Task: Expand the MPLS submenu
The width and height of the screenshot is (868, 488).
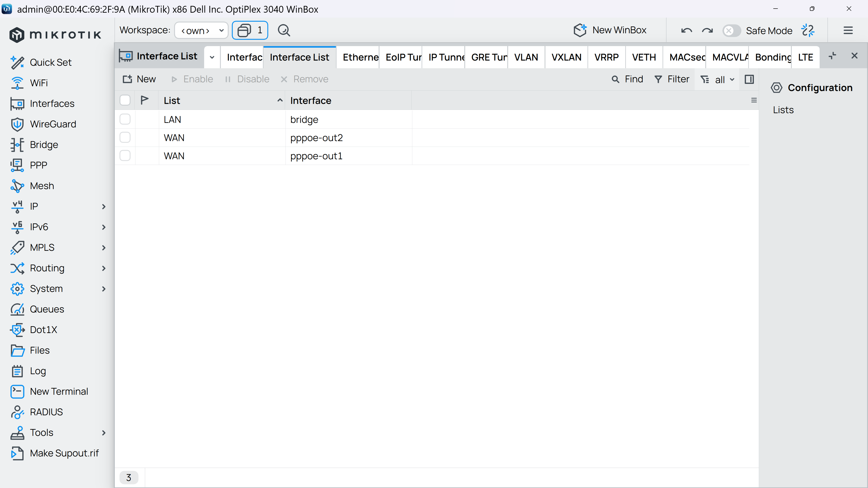Action: coord(104,248)
